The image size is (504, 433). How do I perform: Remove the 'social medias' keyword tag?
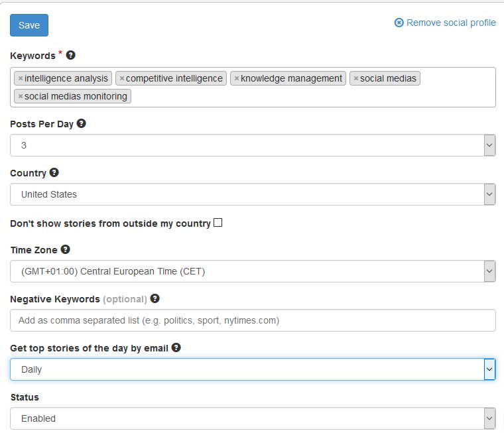tap(356, 78)
